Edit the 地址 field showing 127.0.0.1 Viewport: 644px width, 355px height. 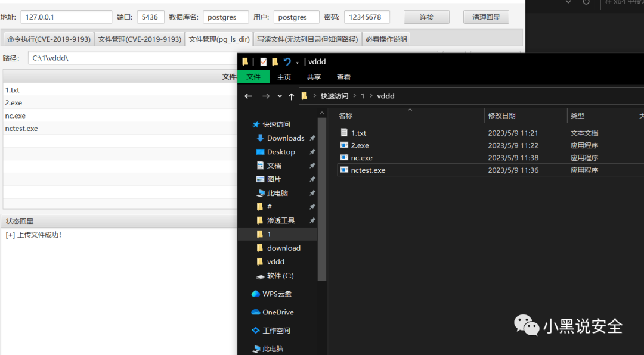[x=66, y=17]
